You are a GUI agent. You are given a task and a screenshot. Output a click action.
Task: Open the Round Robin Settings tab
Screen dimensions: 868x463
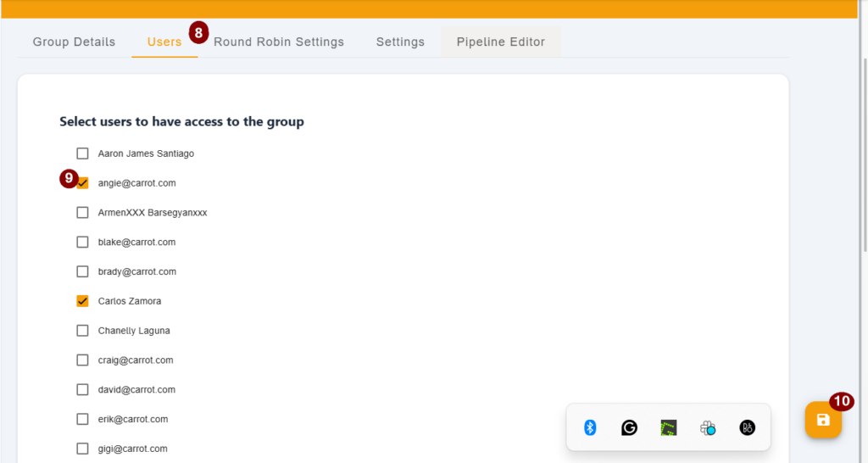(279, 42)
